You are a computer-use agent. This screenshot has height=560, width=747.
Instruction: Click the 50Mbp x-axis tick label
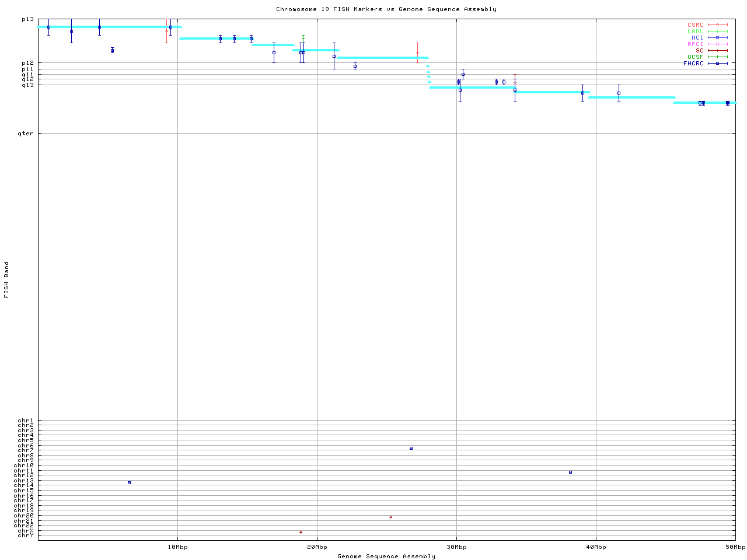[735, 547]
